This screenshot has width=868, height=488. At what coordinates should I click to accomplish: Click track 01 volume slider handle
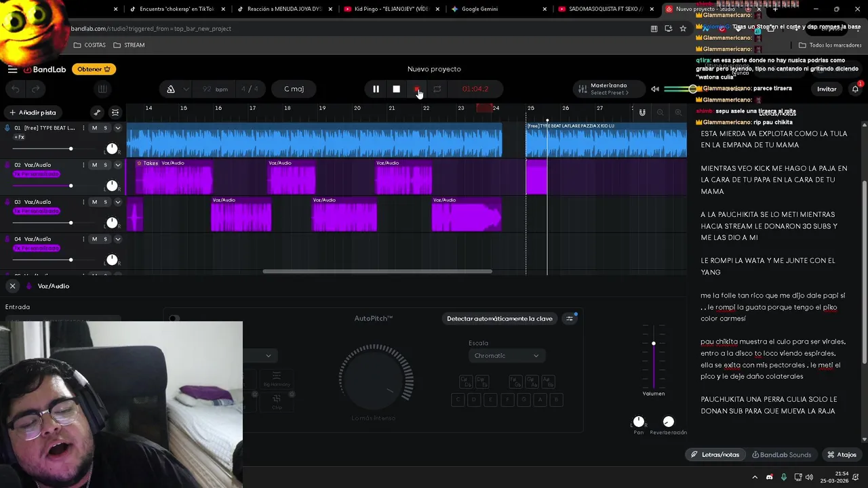click(71, 148)
